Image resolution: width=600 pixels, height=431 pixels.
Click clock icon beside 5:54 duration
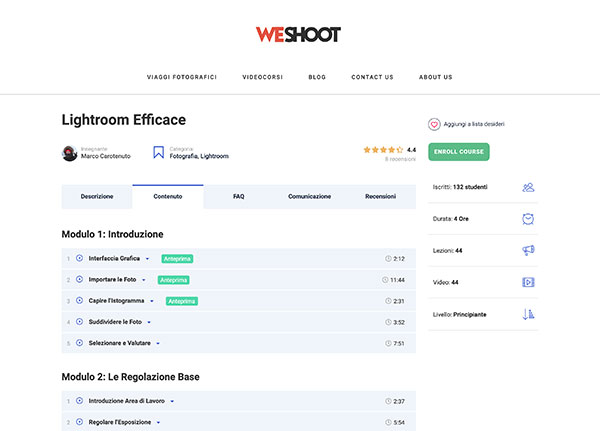pos(388,423)
